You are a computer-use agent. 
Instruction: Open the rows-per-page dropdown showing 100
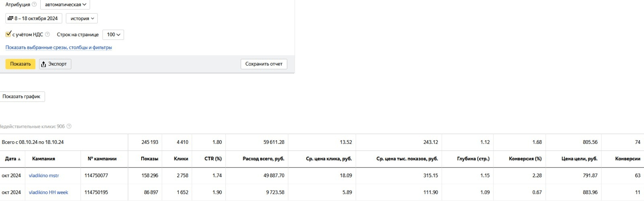(113, 35)
